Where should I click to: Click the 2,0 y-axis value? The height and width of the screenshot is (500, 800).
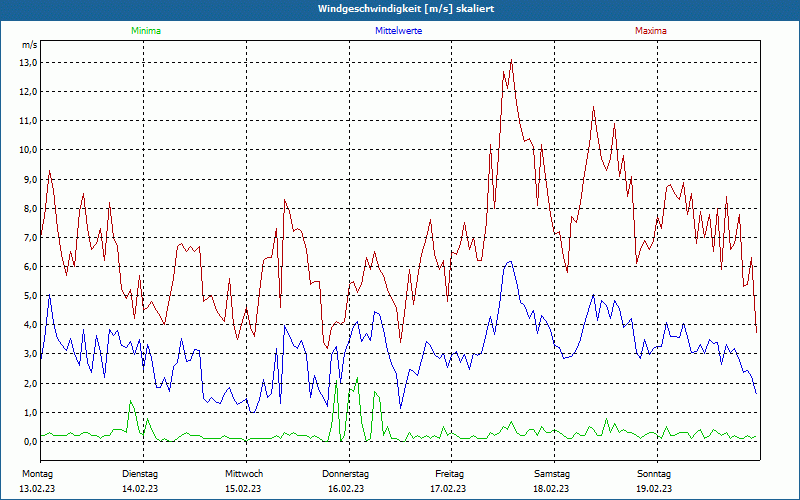(30, 384)
